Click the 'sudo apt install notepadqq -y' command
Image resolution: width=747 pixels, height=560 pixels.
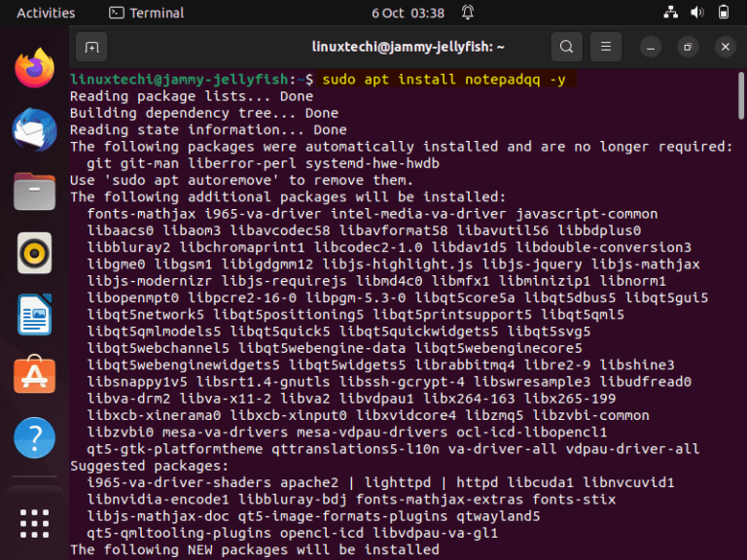[444, 79]
